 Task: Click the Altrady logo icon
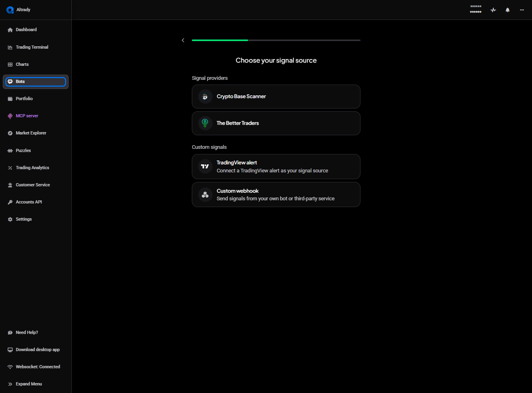10,10
